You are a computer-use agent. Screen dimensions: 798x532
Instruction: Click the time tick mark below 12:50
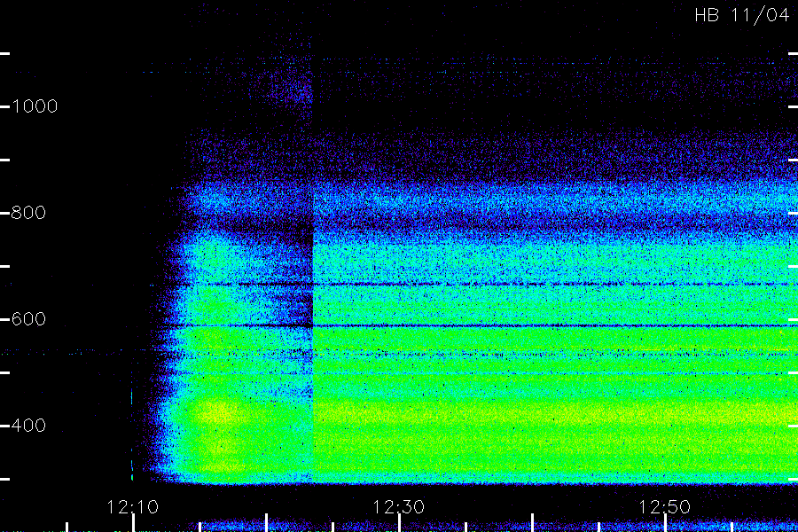pyautogui.click(x=665, y=523)
